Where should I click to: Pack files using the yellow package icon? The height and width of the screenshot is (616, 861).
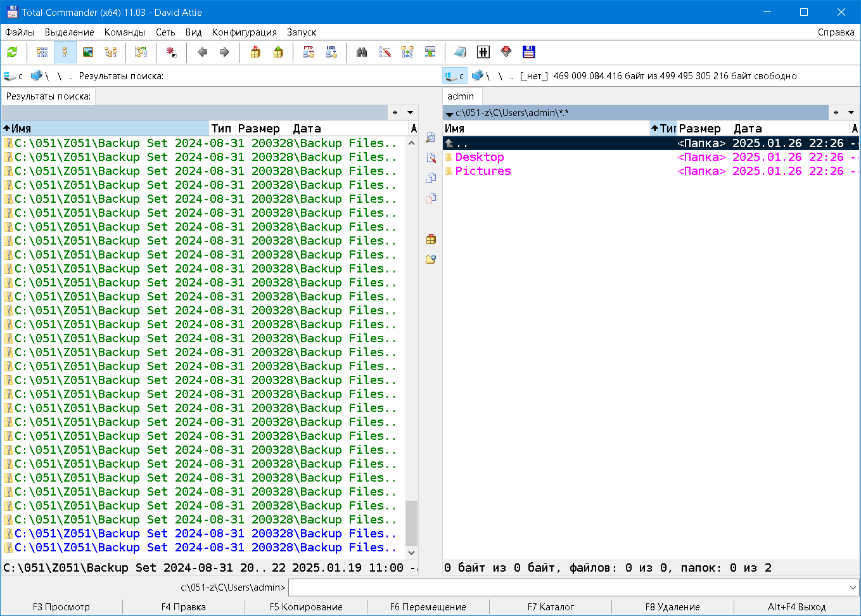point(255,52)
